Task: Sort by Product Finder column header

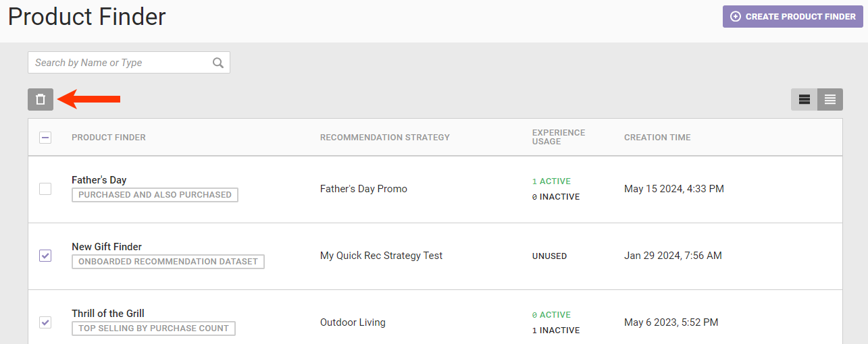Action: [109, 138]
